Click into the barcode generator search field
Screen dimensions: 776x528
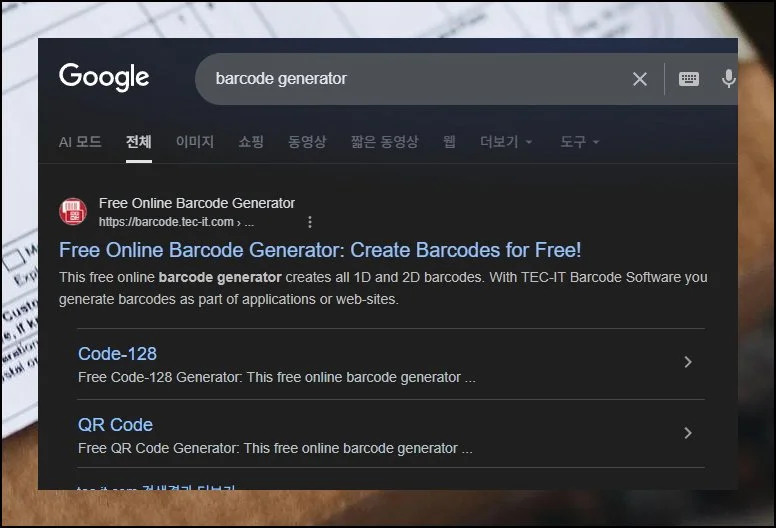[400, 79]
